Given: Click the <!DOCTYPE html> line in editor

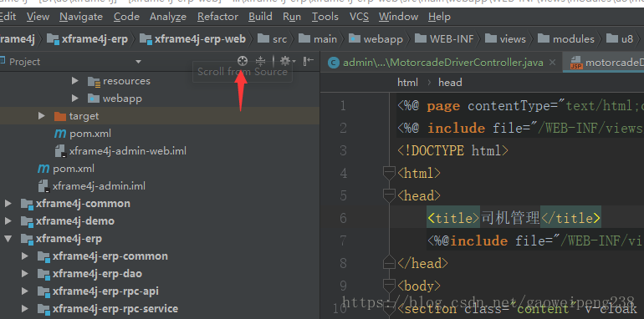Looking at the screenshot, I should [452, 151].
